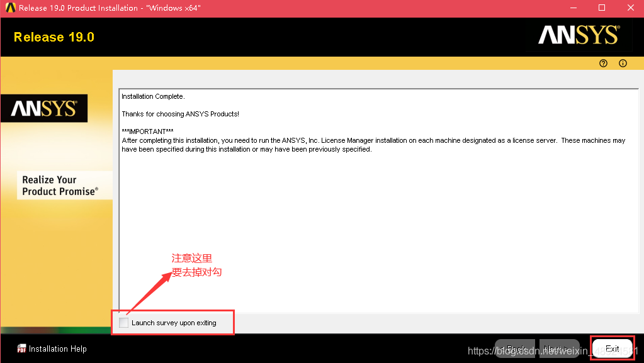The image size is (644, 363).
Task: Click 'Thanks for choosing ANSYS Products!' text
Action: click(x=180, y=114)
